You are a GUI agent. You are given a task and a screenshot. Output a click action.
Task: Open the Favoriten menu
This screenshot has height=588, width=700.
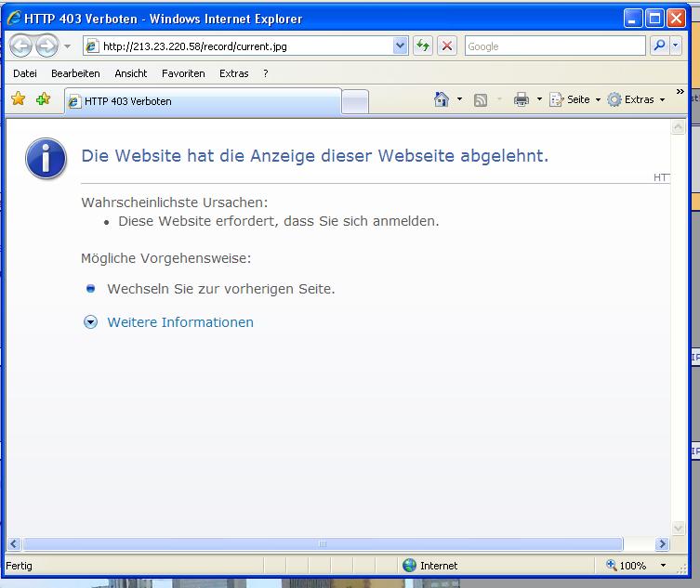183,73
